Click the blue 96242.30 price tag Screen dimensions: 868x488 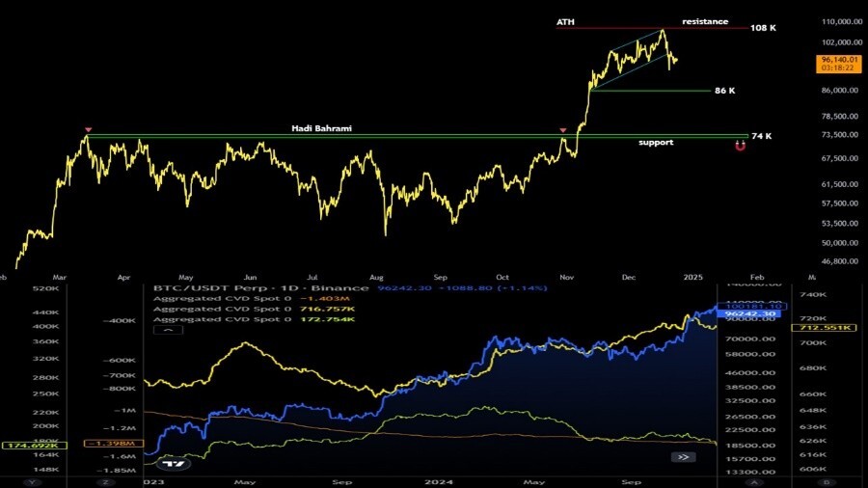(750, 313)
